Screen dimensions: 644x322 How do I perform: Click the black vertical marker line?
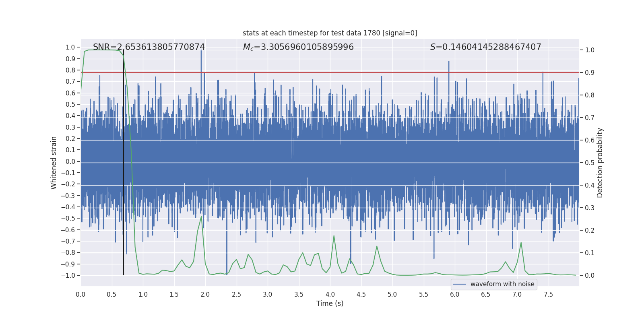click(124, 163)
